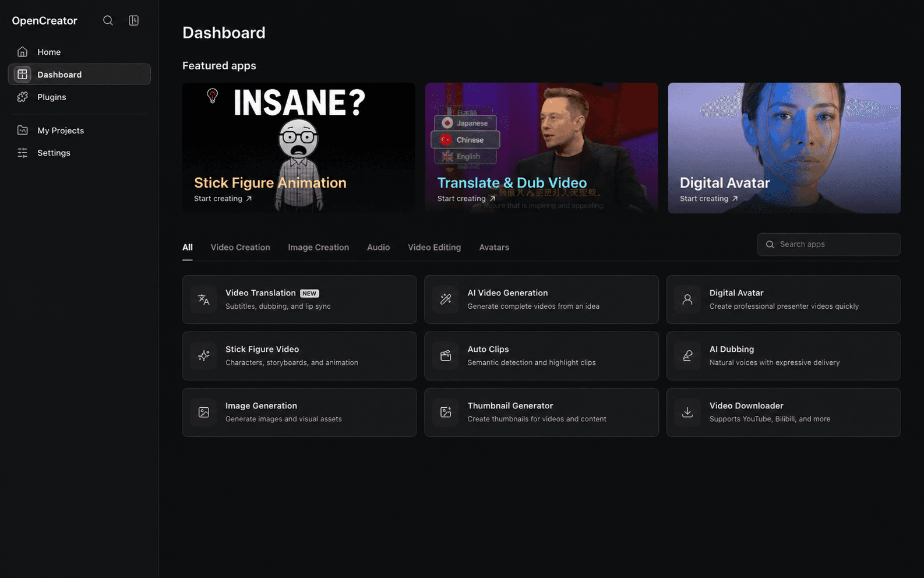
Task: Click the "Semantic detection and highlight clips" description
Action: point(531,362)
